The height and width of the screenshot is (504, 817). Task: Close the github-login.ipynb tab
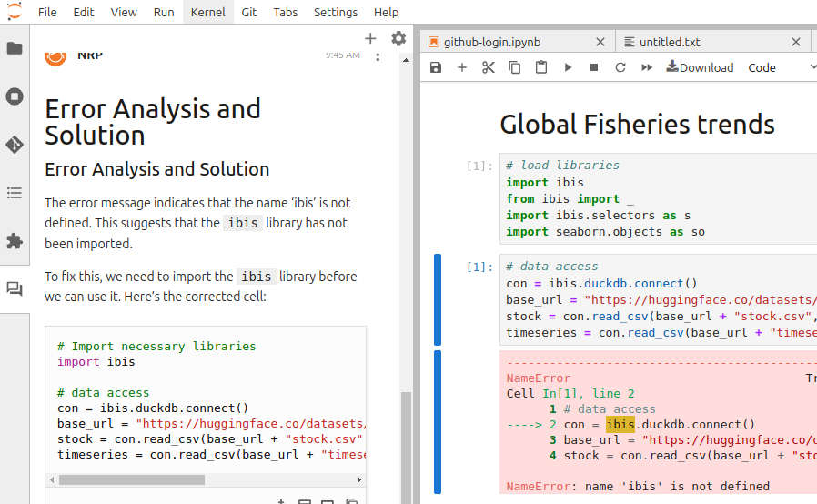click(x=600, y=42)
